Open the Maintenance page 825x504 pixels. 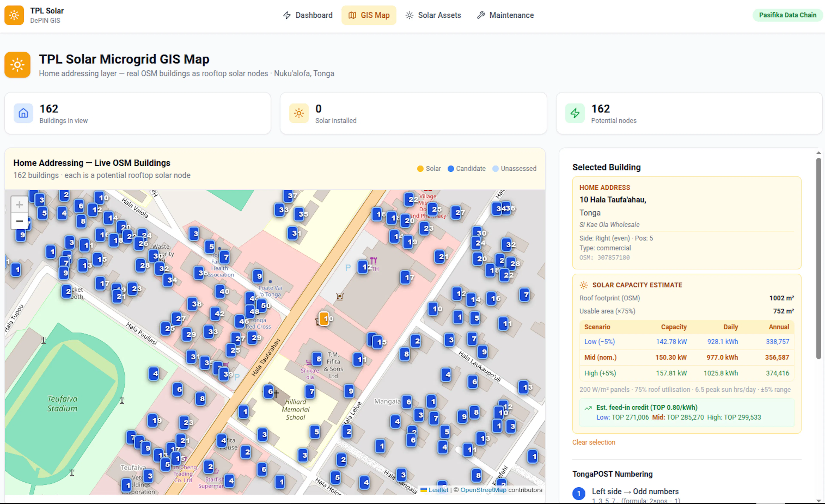click(x=505, y=15)
